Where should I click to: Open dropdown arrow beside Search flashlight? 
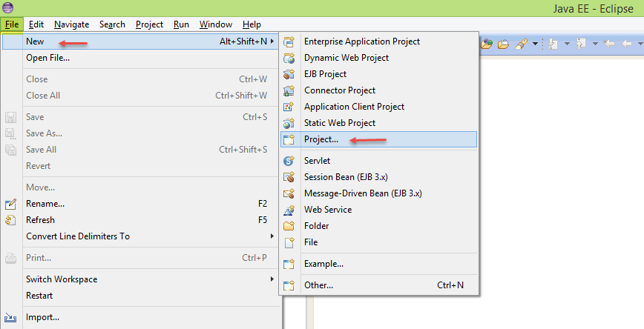535,43
